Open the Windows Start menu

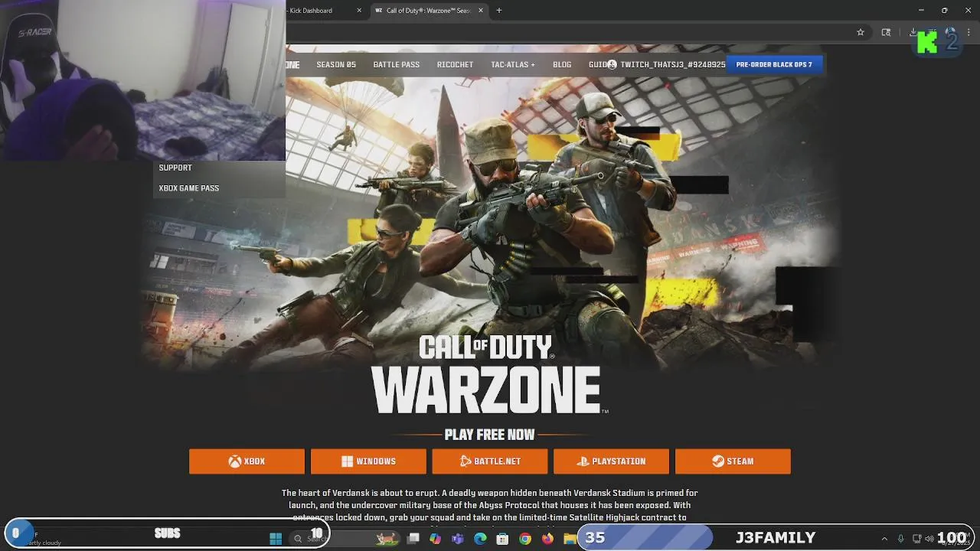[x=276, y=539]
